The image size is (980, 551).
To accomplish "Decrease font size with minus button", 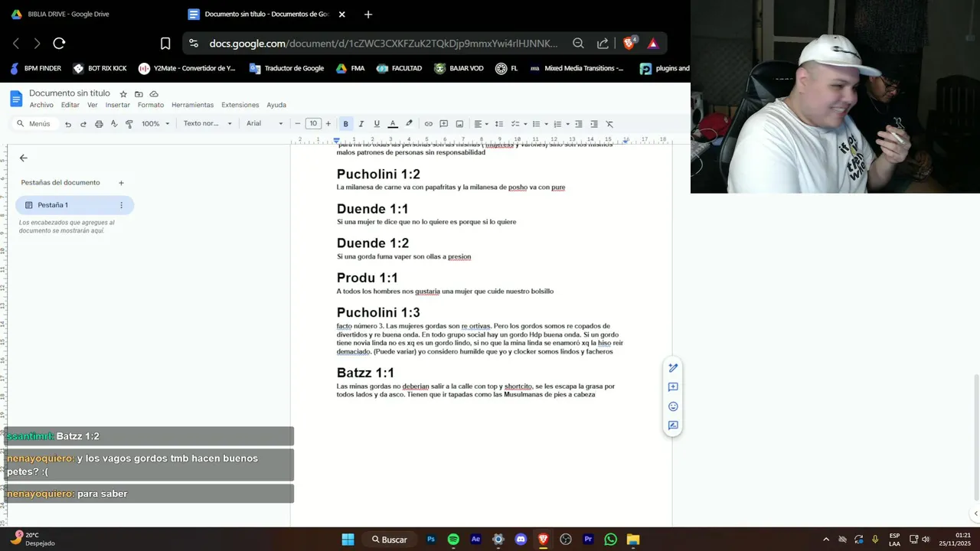I will click(x=298, y=124).
